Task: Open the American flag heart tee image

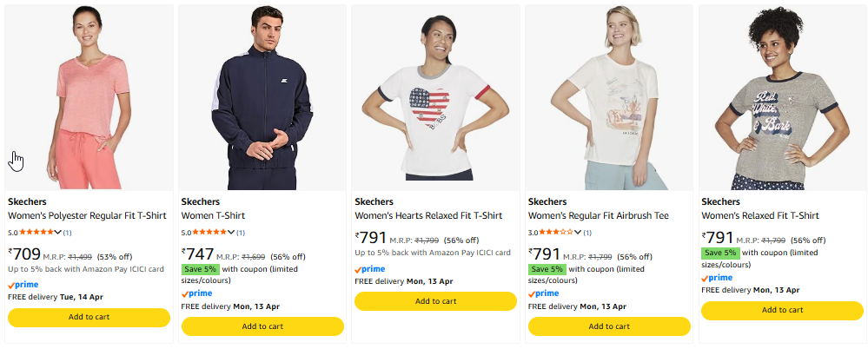Action: [435, 97]
